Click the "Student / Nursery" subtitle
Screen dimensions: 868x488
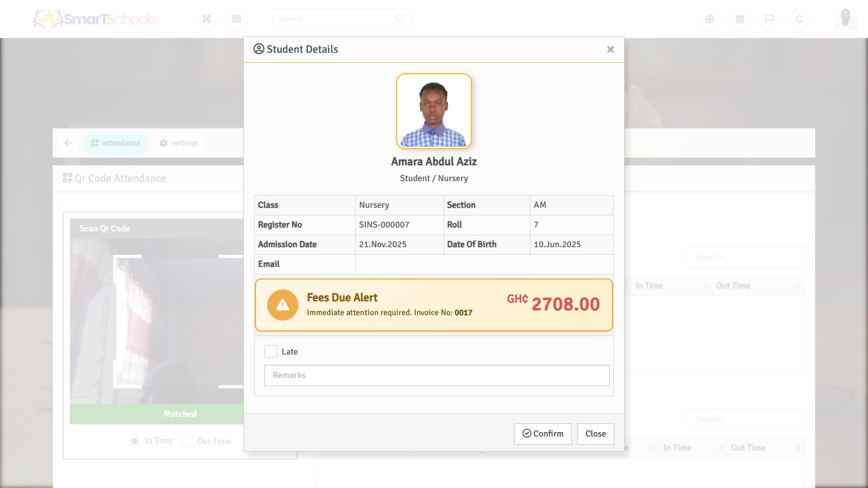[434, 179]
